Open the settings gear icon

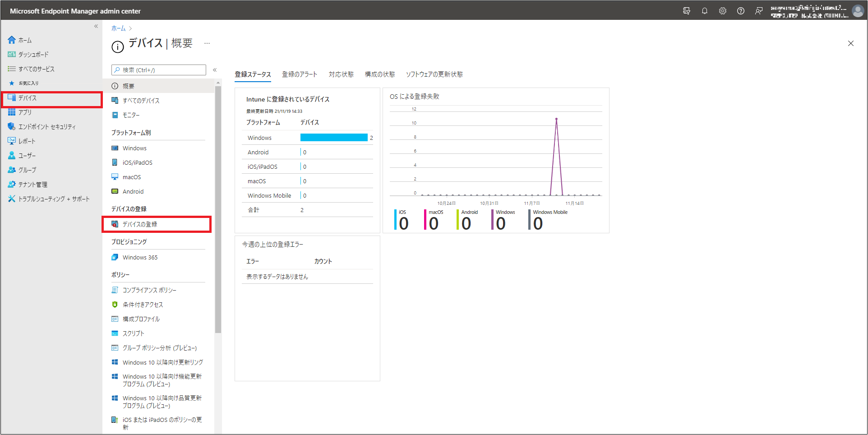tap(723, 11)
